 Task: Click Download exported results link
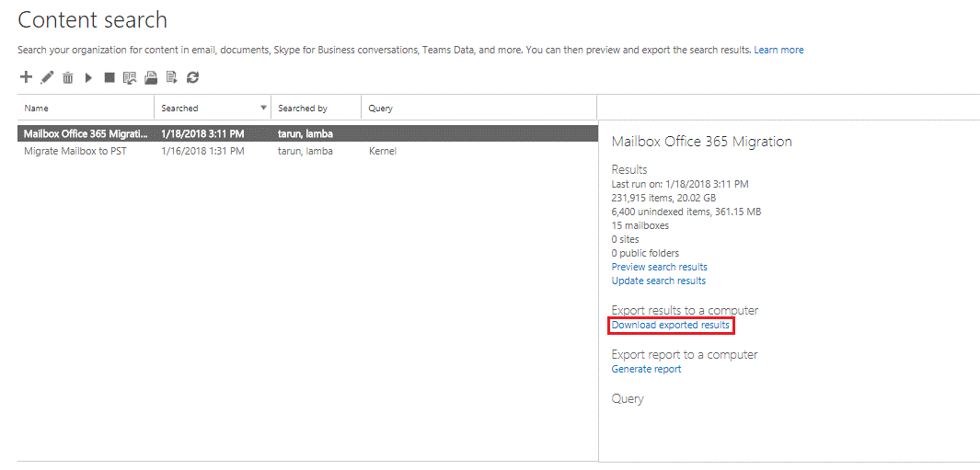(671, 325)
